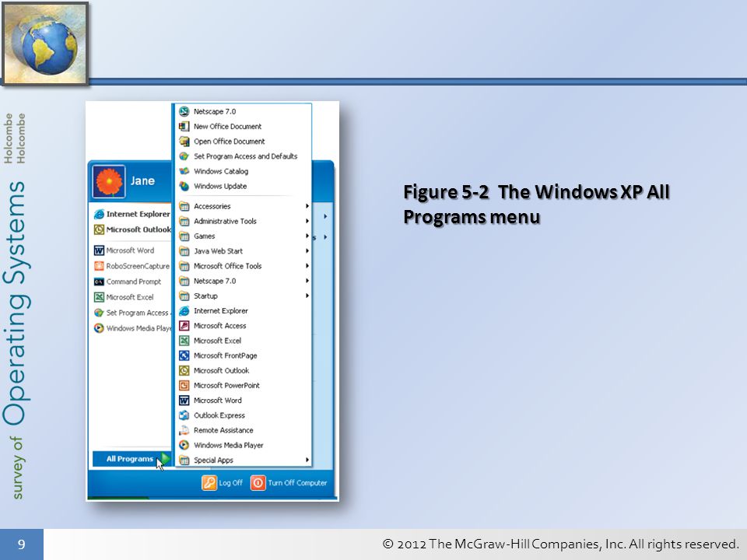Click the Figure 5-2 caption text
The height and width of the screenshot is (560, 747).
click(536, 204)
